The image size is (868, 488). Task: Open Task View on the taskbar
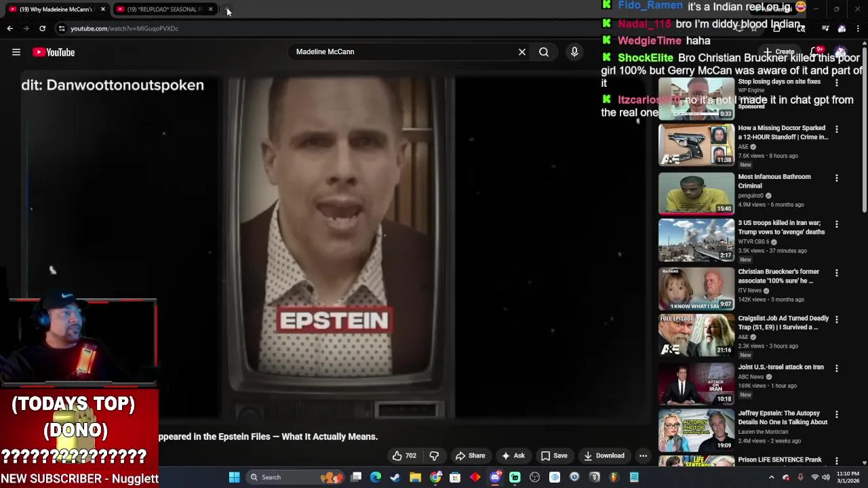click(356, 477)
